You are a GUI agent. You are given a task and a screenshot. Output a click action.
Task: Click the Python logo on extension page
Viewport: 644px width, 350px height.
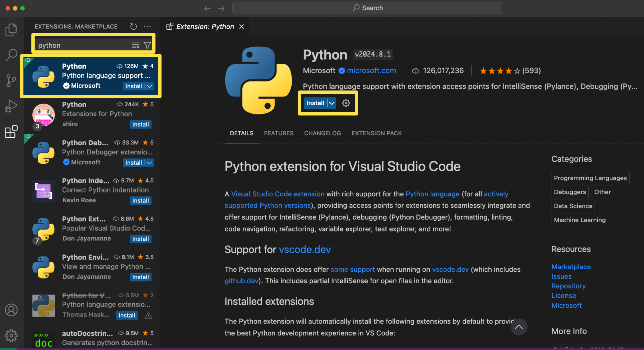point(258,81)
